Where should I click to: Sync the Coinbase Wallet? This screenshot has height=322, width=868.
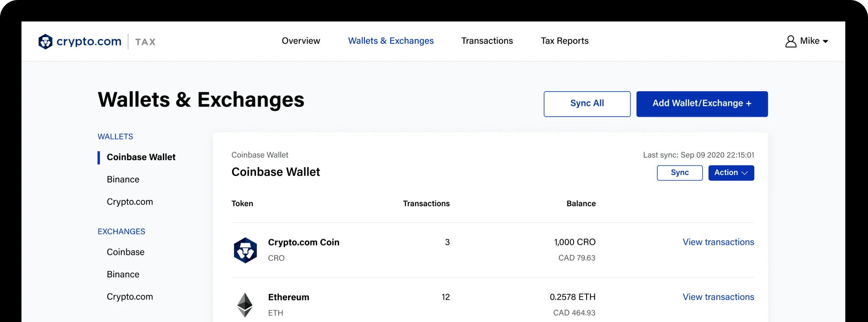tap(680, 173)
